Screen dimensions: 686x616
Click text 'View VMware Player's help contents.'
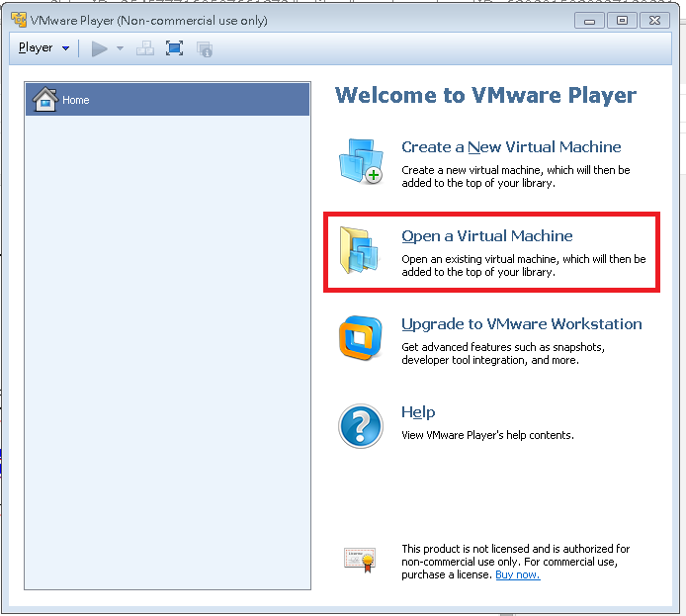488,435
